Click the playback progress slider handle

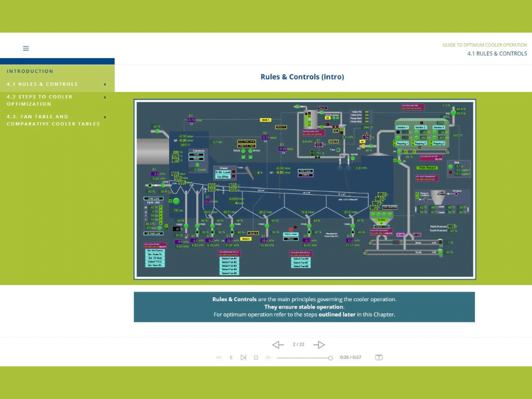[x=331, y=358]
